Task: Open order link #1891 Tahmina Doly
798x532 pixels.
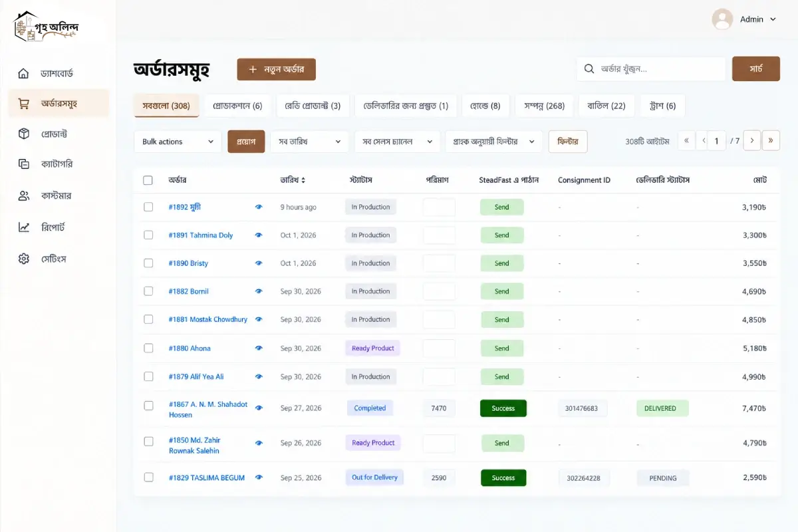Action: pos(201,235)
